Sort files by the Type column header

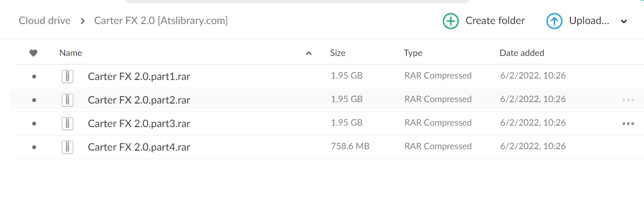pyautogui.click(x=413, y=53)
